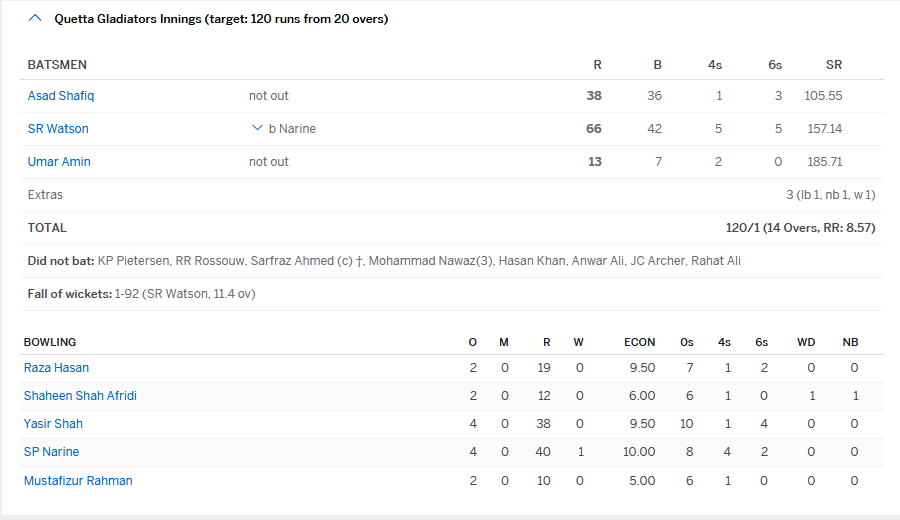Screen dimensions: 900x520
Task: Open Shaheen Shah Afridi bowler profile
Action: tap(80, 396)
